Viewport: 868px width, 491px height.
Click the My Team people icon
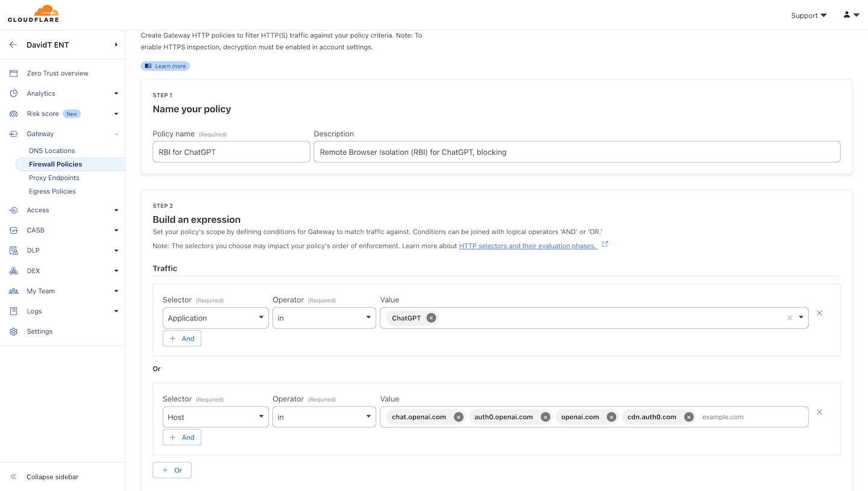[x=13, y=291]
